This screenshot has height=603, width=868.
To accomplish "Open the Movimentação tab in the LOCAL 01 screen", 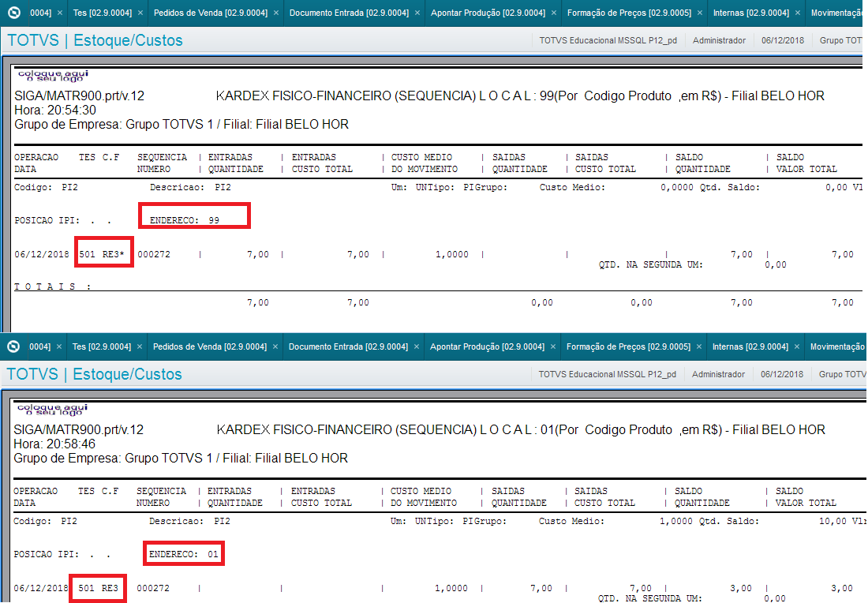I will [x=837, y=346].
